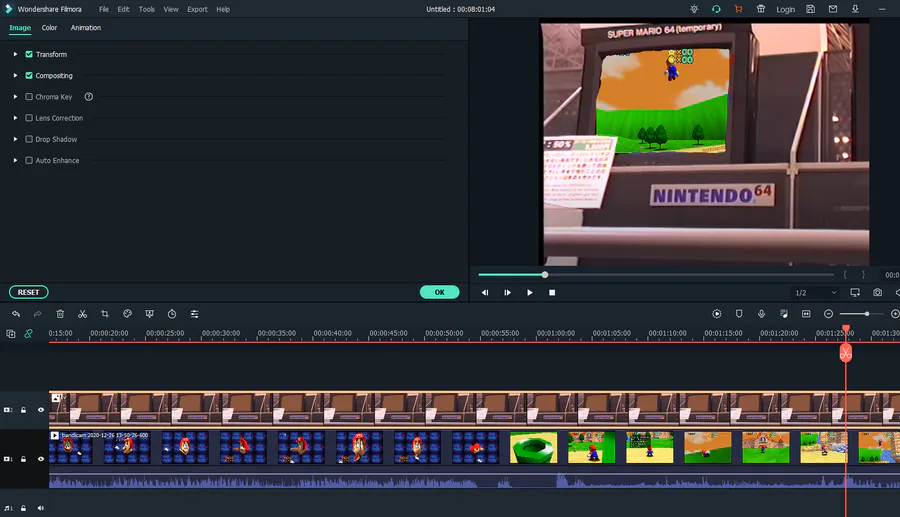The image size is (900, 517).
Task: Open the File menu
Action: click(x=104, y=9)
